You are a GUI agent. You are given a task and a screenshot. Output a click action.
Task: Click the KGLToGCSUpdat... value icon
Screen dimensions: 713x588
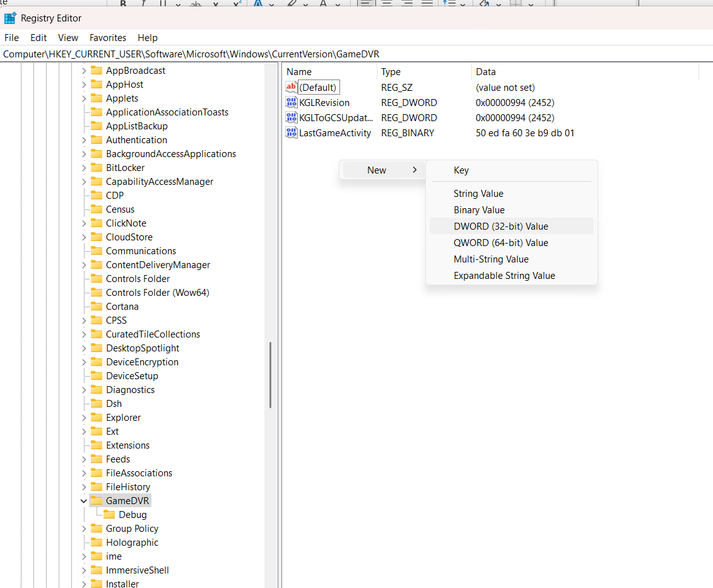(291, 117)
